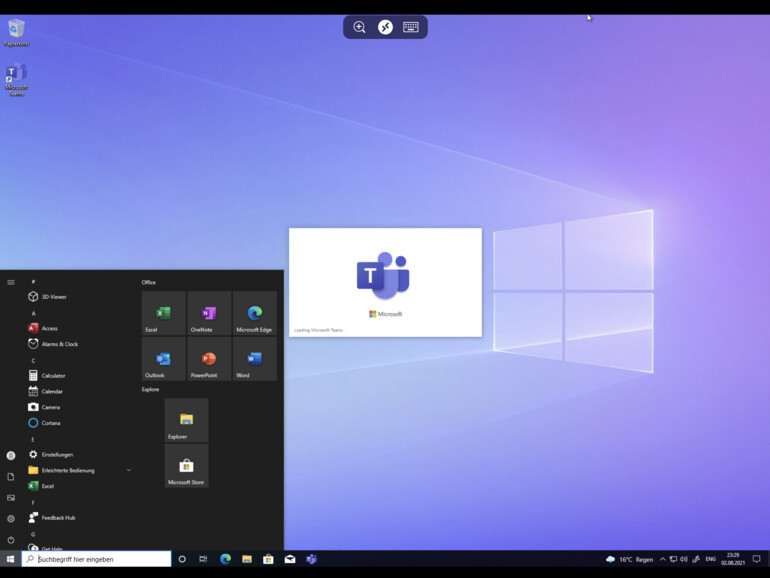
Task: Open the 16°C Regen weather widget
Action: (x=630, y=559)
